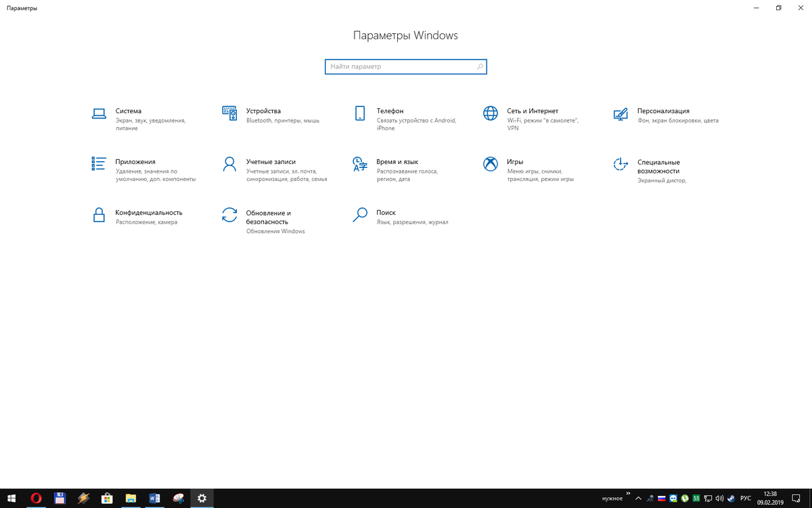Click 'Экранный диктор,' description text
Image resolution: width=812 pixels, height=508 pixels.
click(662, 181)
